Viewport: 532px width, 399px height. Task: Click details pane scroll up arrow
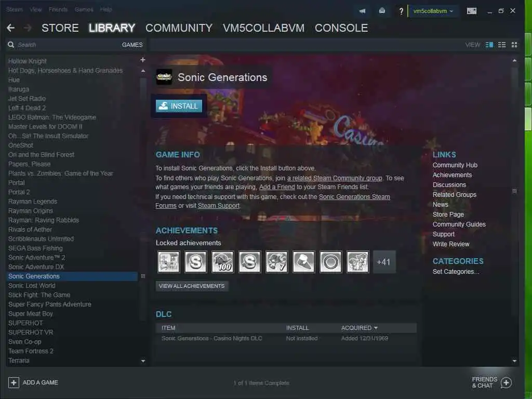click(514, 60)
